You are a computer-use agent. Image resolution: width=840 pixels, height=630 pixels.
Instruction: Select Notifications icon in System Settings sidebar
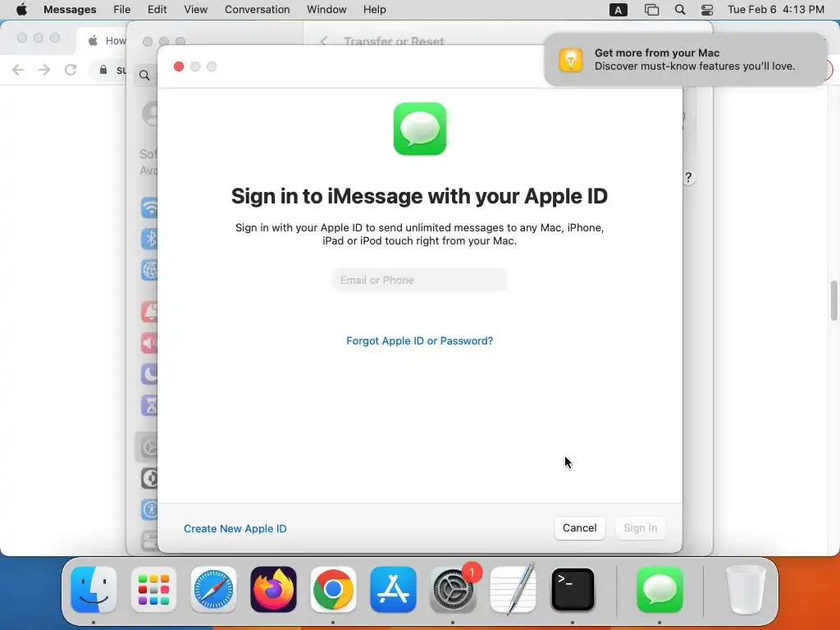(x=149, y=311)
